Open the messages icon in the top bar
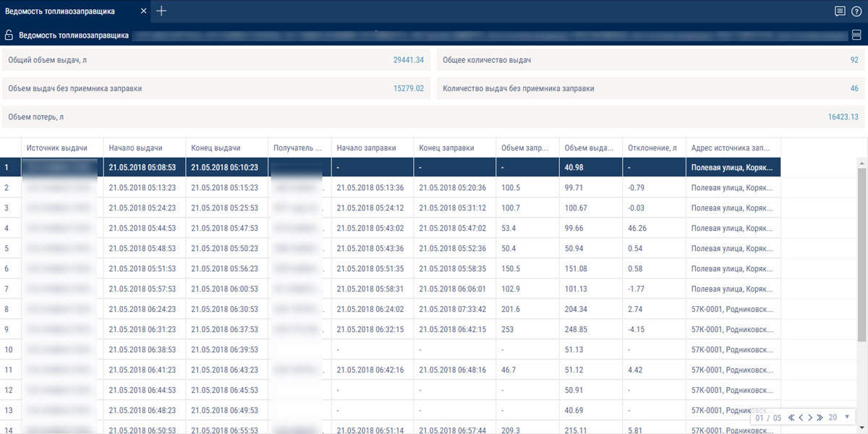868x434 pixels. point(840,11)
